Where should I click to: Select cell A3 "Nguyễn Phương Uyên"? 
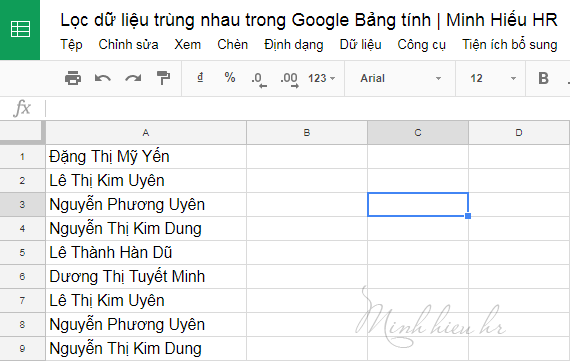coord(146,205)
